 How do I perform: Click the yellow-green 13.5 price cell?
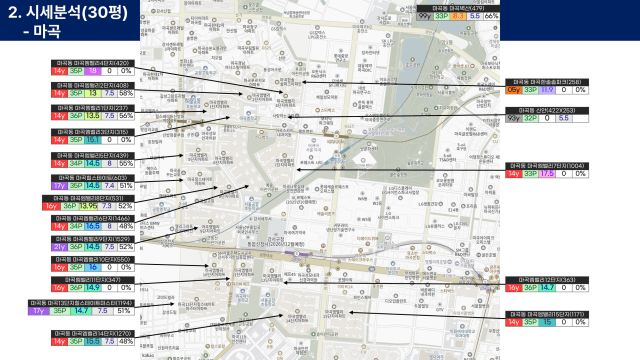coord(93,116)
